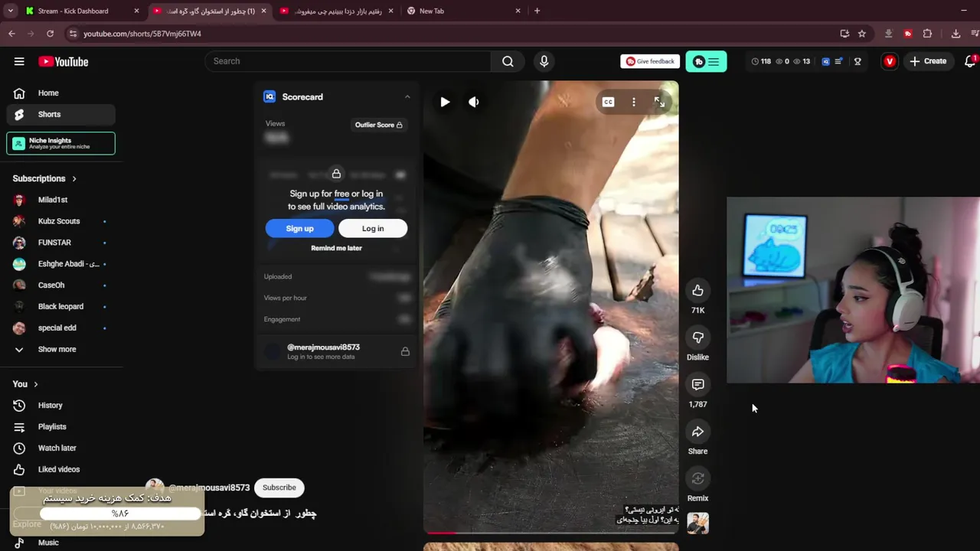The height and width of the screenshot is (551, 980).
Task: Remix this Short
Action: click(x=697, y=479)
